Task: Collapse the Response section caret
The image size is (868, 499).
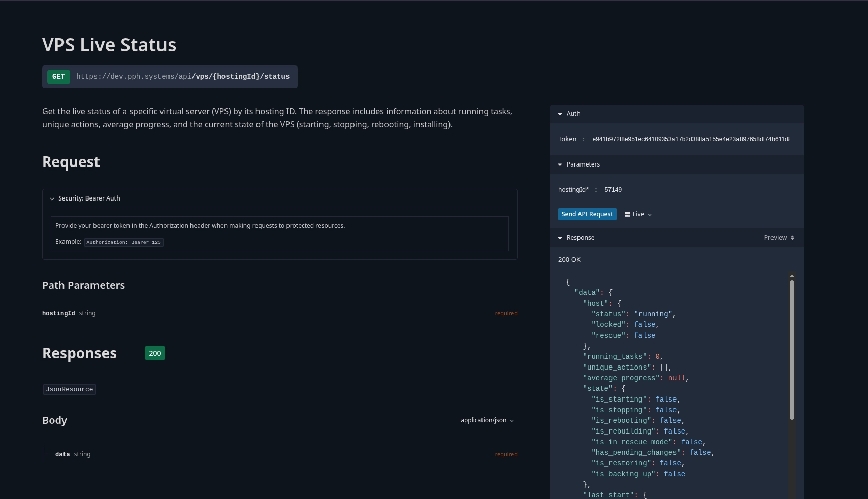Action: 560,238
